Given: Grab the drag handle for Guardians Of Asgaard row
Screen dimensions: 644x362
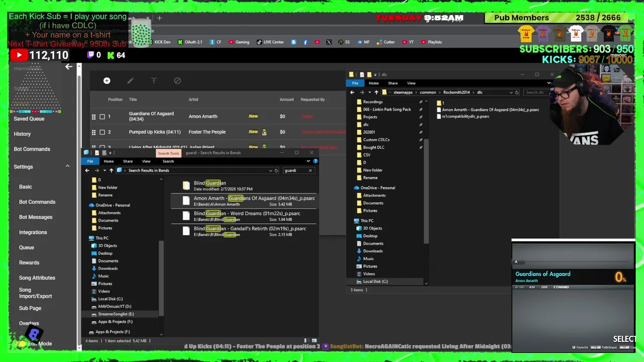Looking at the screenshot, I should 94,117.
